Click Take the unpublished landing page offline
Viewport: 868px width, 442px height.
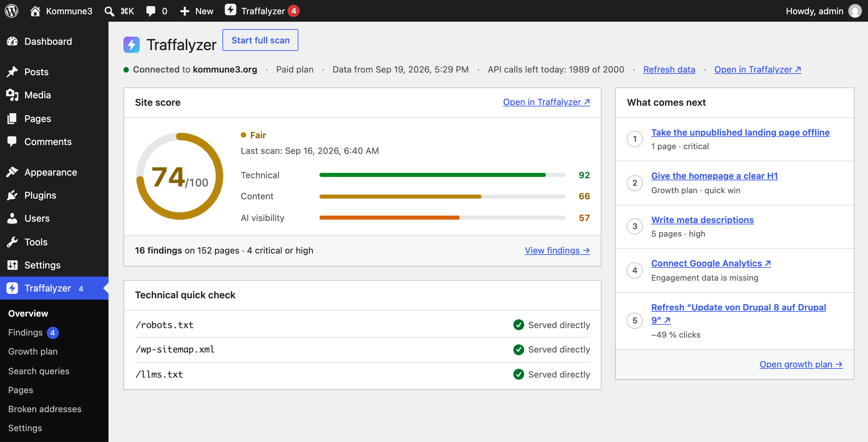pos(741,133)
